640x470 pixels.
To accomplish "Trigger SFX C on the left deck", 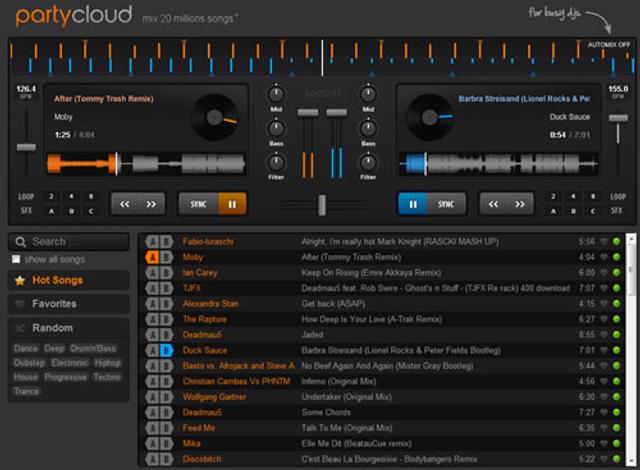I will point(91,211).
